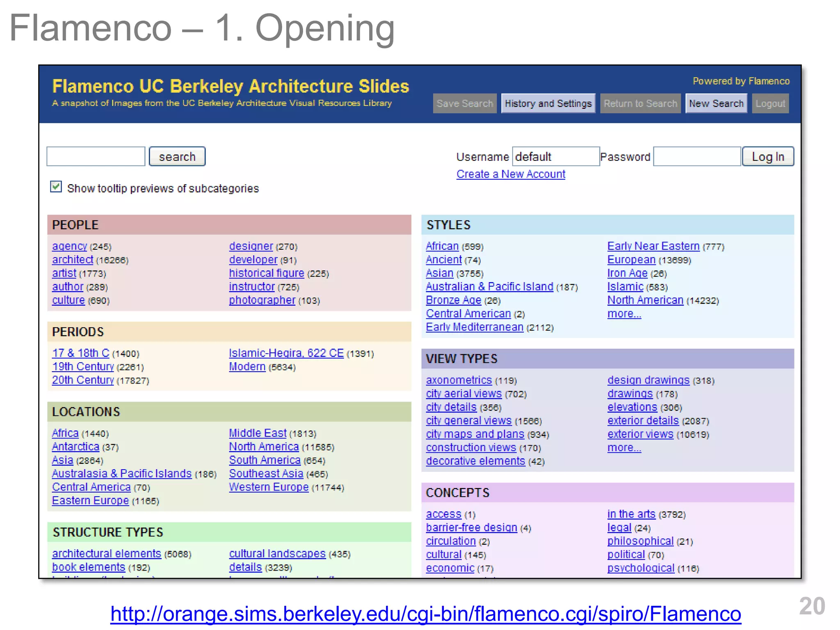Open the orange.sims.berkeley.edu Flamenco URL

click(x=426, y=614)
